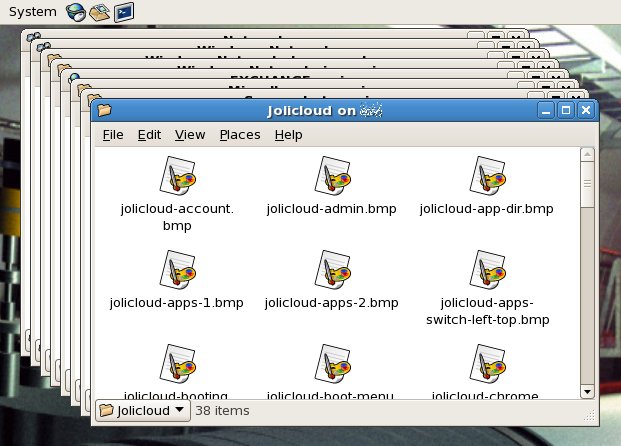Screen dimensions: 621x446
Task: Click the vertical scrollbar thumb
Action: click(587, 184)
